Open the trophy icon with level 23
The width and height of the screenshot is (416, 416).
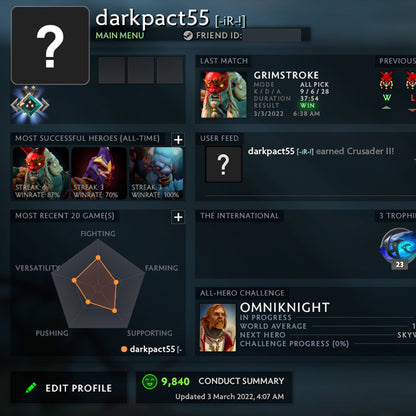pyautogui.click(x=399, y=248)
